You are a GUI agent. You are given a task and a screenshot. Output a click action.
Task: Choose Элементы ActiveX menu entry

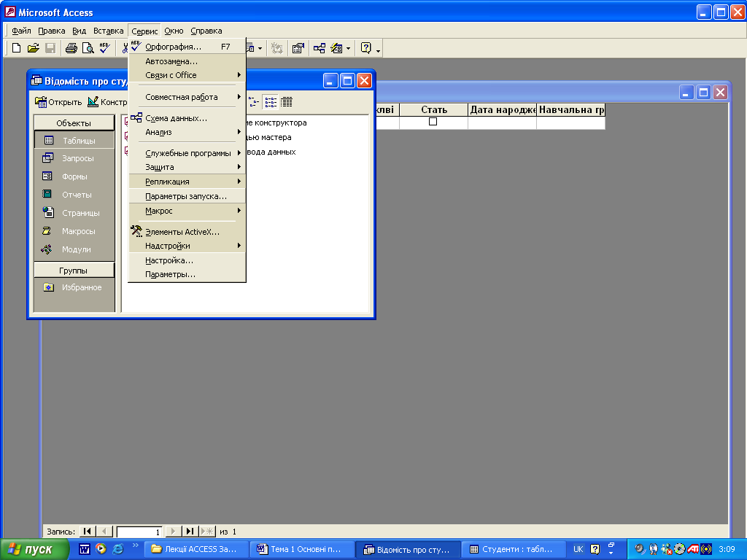point(187,232)
